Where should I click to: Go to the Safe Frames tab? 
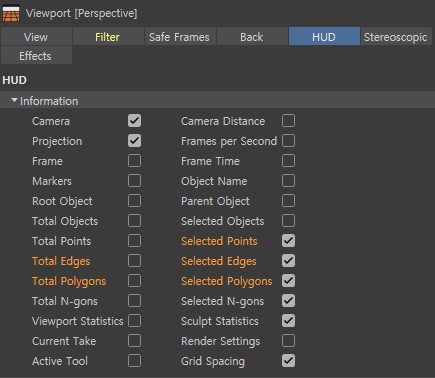coord(180,37)
